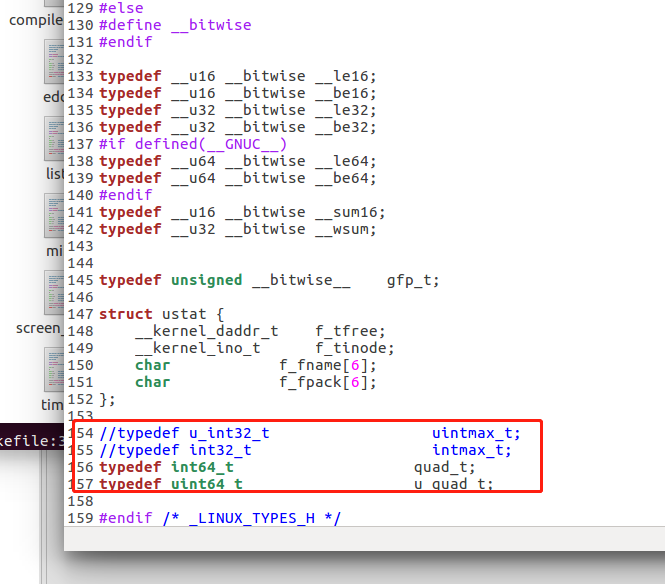Click '#else' on line 129

tap(121, 8)
